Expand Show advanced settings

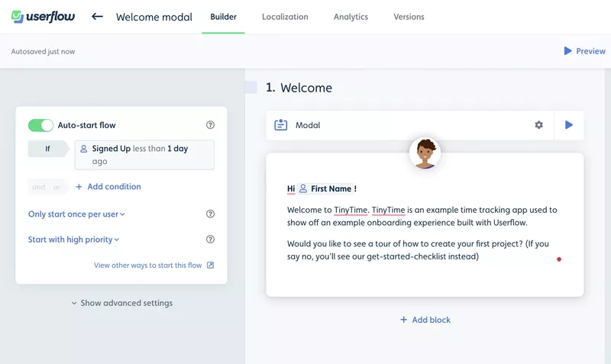click(122, 303)
